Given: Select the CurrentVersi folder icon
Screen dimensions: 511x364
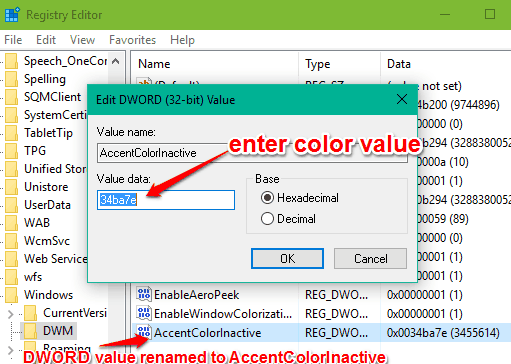Looking at the screenshot, I should 31,313.
